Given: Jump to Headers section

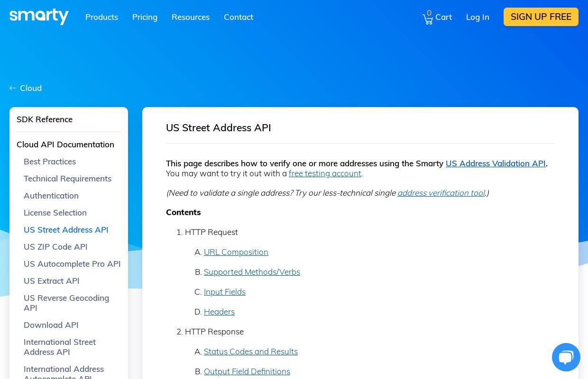Looking at the screenshot, I should click(x=219, y=312).
